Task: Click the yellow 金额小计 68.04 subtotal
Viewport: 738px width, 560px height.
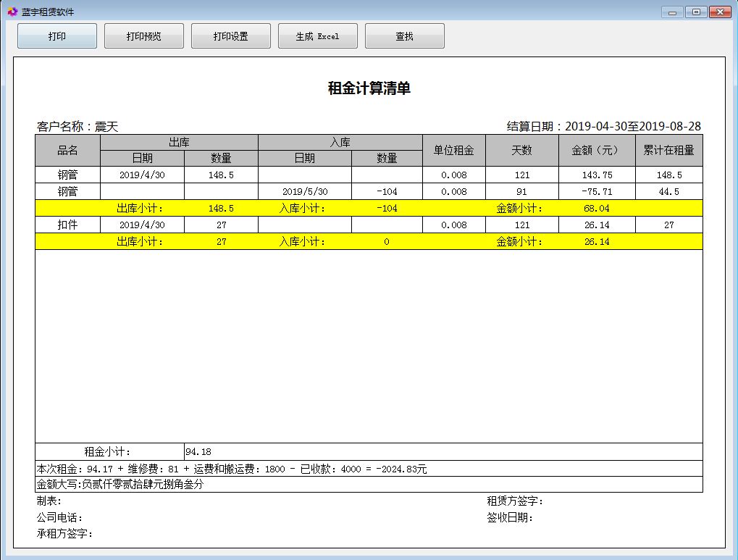Action: (x=597, y=209)
